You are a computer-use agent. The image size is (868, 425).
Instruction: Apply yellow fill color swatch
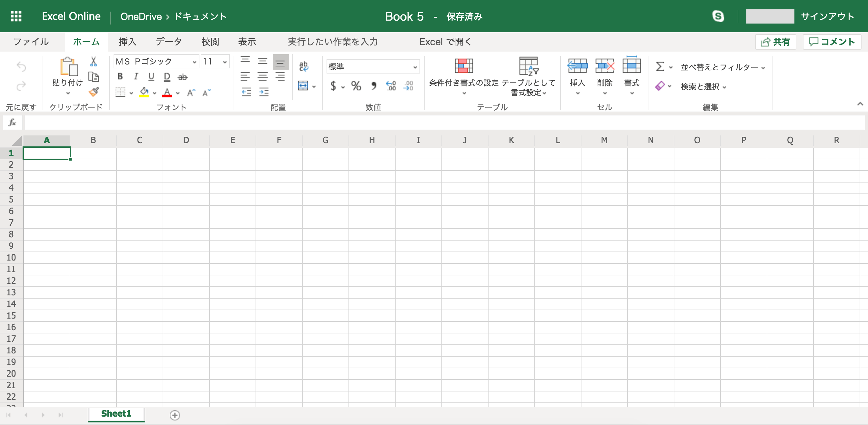coord(144,92)
